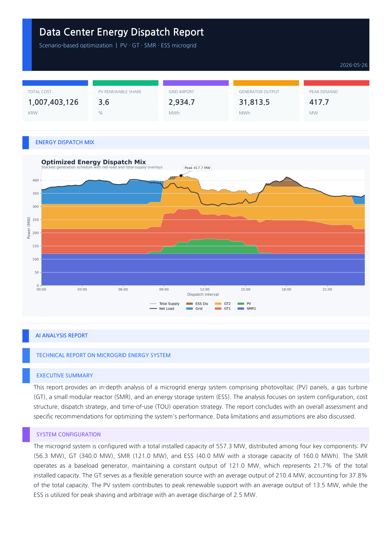392x554 pixels.
Task: Toggle the "Total Supply" legend entry
Action: pyautogui.click(x=165, y=304)
